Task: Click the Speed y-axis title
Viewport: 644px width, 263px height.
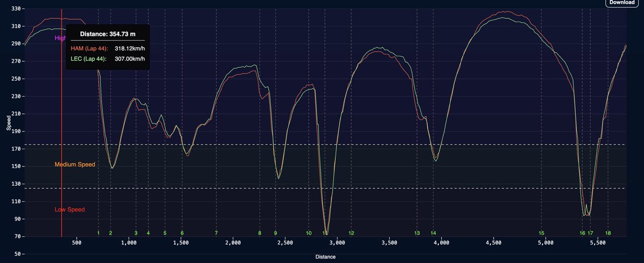Action: [x=8, y=123]
